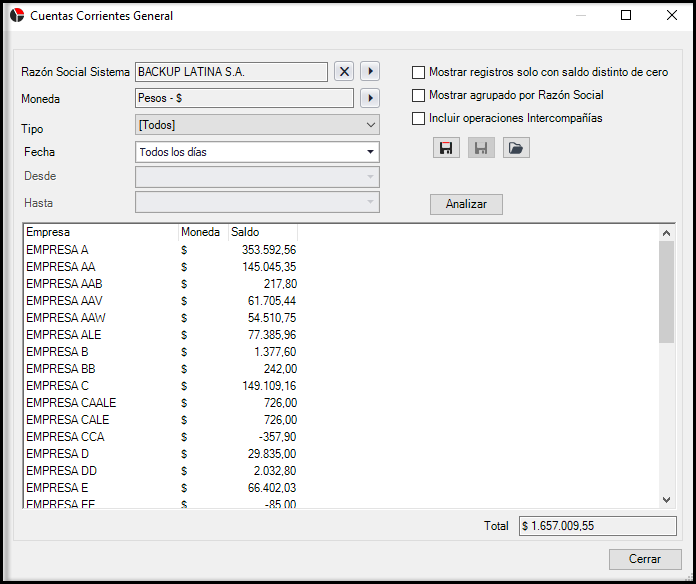696x584 pixels.
Task: Click the Cerrar button
Action: click(x=645, y=559)
